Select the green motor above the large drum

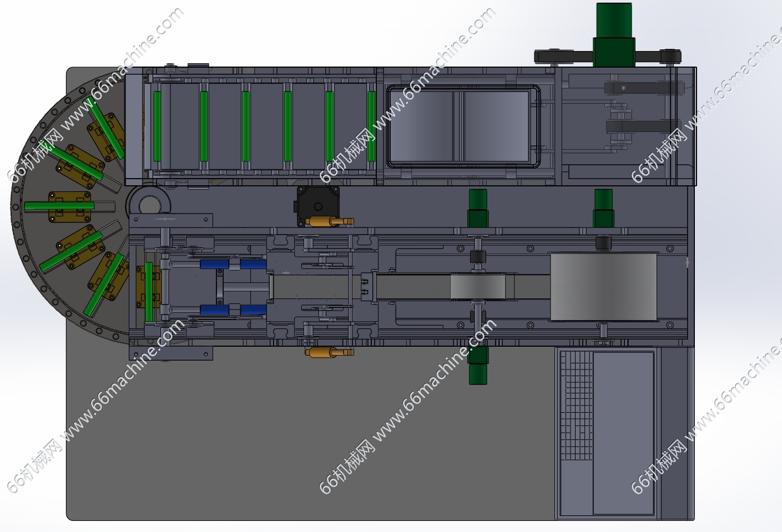tap(603, 209)
